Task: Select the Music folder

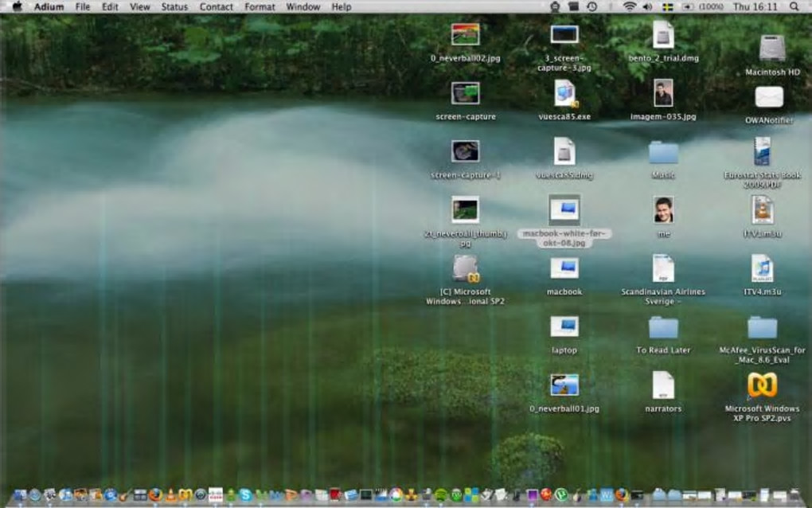Action: [x=663, y=154]
